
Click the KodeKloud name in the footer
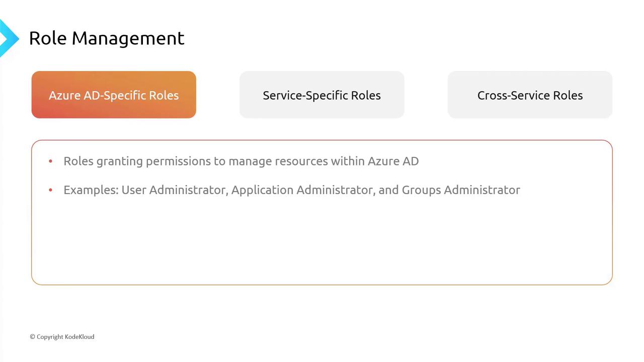point(79,337)
